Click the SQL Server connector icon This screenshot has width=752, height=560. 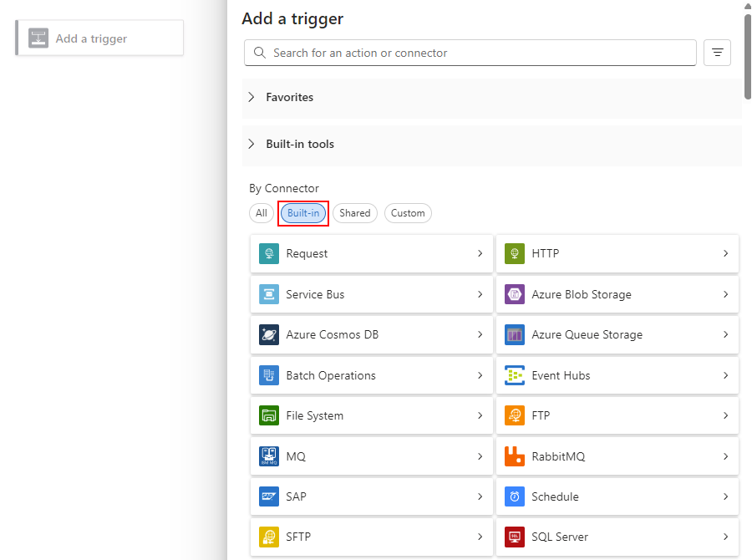pyautogui.click(x=515, y=537)
